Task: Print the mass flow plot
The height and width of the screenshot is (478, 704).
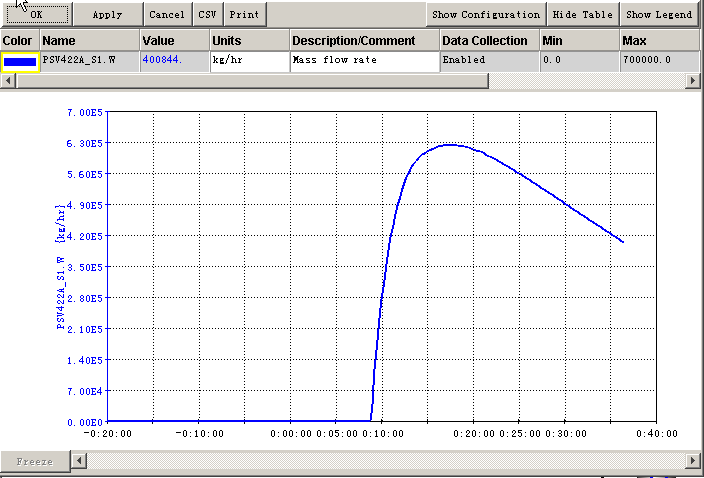Action: point(244,15)
